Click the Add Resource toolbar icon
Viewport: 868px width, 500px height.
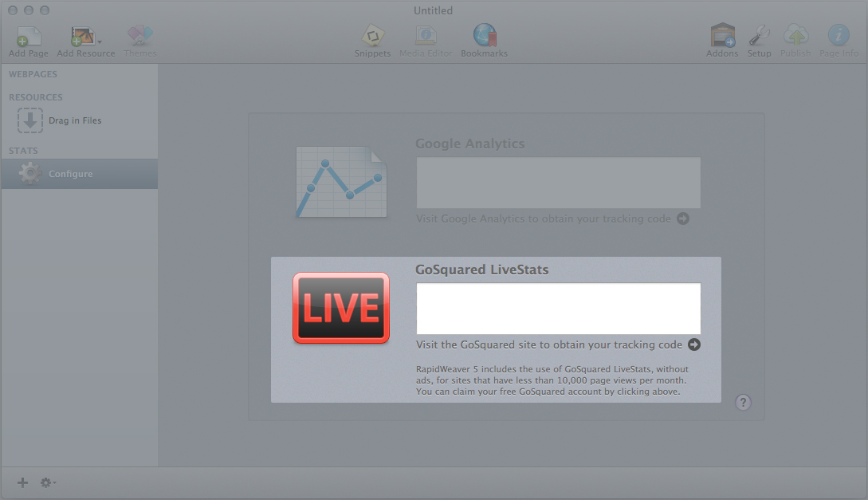coord(82,37)
